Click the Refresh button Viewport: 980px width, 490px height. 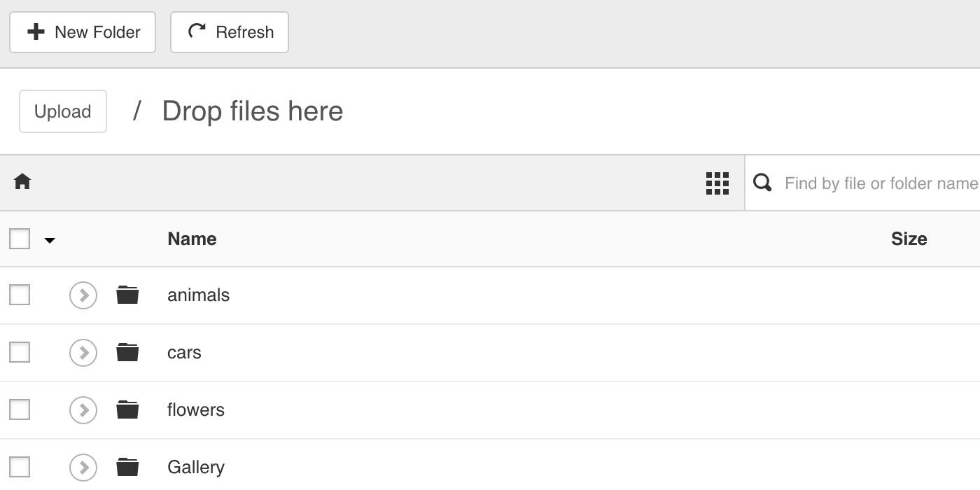[x=230, y=32]
